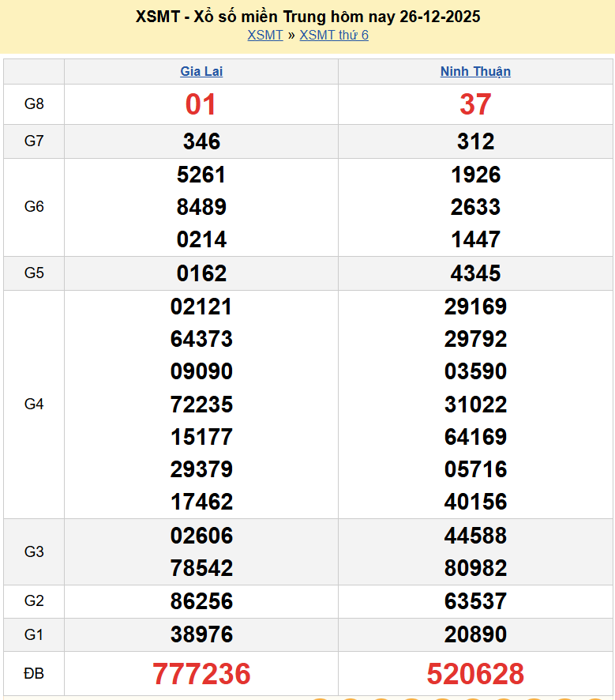Select Gia Lai G8 result 01
Image resolution: width=615 pixels, height=700 pixels.
[201, 104]
